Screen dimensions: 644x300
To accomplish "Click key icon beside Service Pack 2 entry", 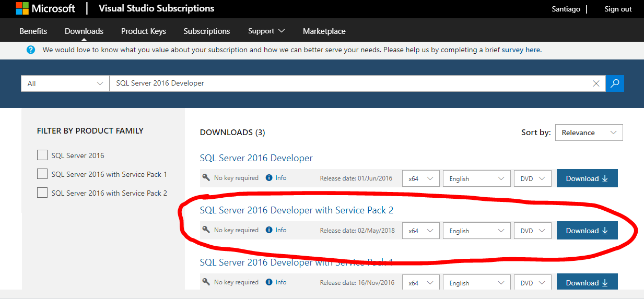I will click(x=206, y=230).
